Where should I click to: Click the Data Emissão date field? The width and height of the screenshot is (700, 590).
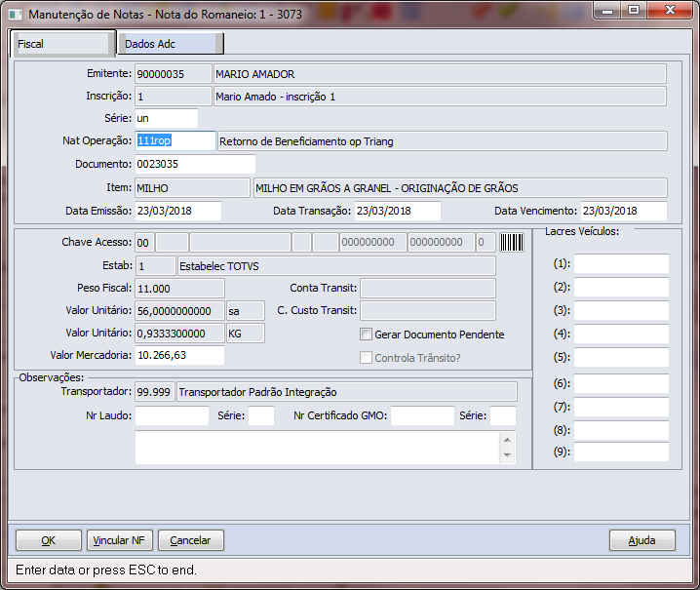(x=178, y=211)
